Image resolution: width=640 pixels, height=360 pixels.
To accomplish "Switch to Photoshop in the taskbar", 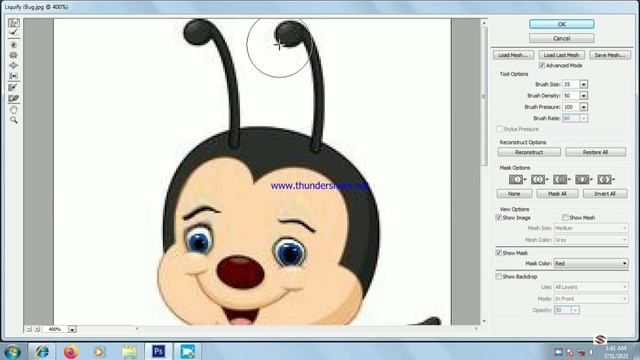I will click(158, 351).
